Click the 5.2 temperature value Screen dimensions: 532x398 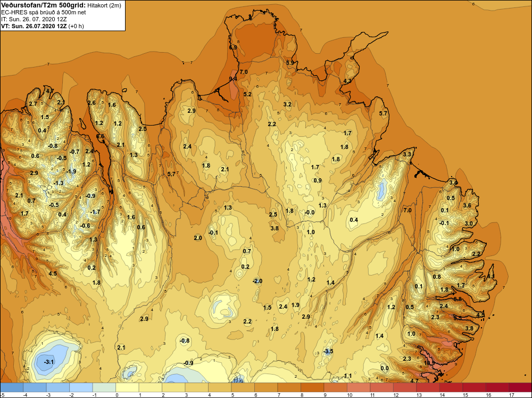pos(248,94)
